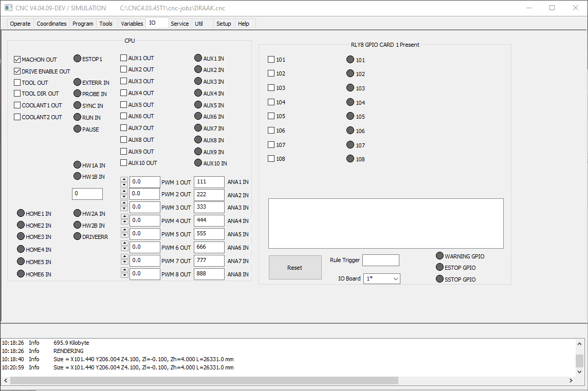Click the GPIO input 104 LED
588x391 pixels.
(350, 102)
